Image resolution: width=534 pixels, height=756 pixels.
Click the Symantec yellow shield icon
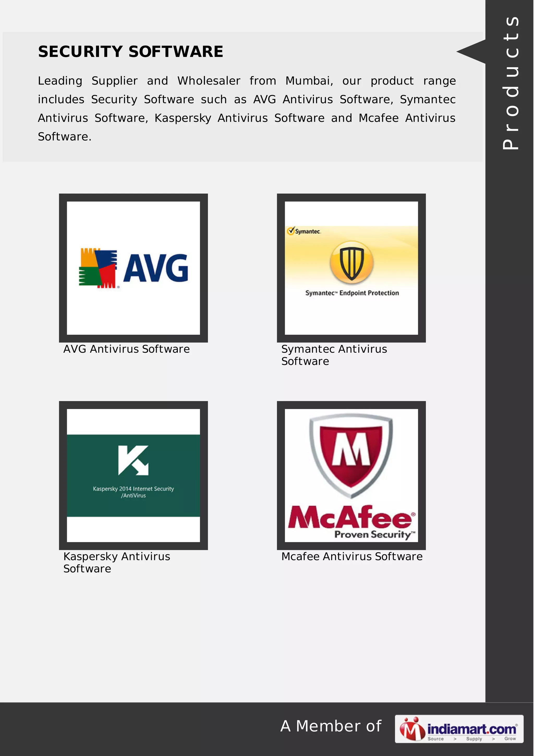351,262
